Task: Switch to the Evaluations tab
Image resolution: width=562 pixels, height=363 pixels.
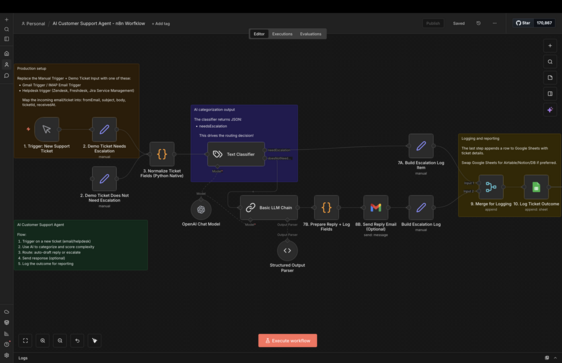Action: [x=310, y=34]
